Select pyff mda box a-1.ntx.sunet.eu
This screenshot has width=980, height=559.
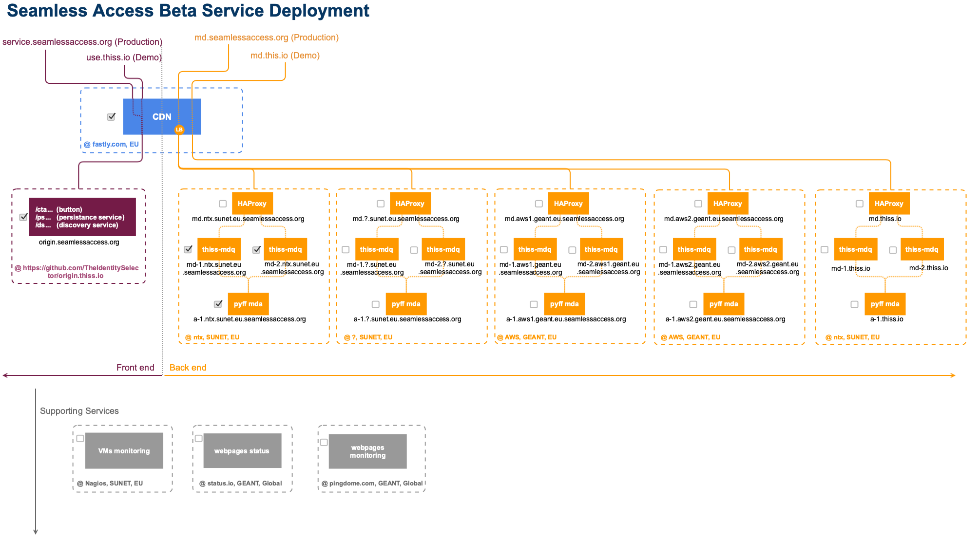click(248, 304)
